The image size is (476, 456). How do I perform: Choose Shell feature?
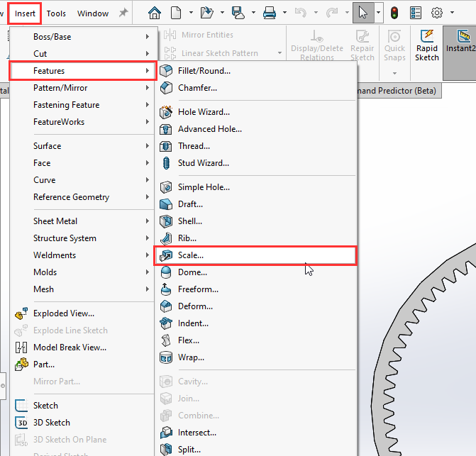tap(255, 221)
